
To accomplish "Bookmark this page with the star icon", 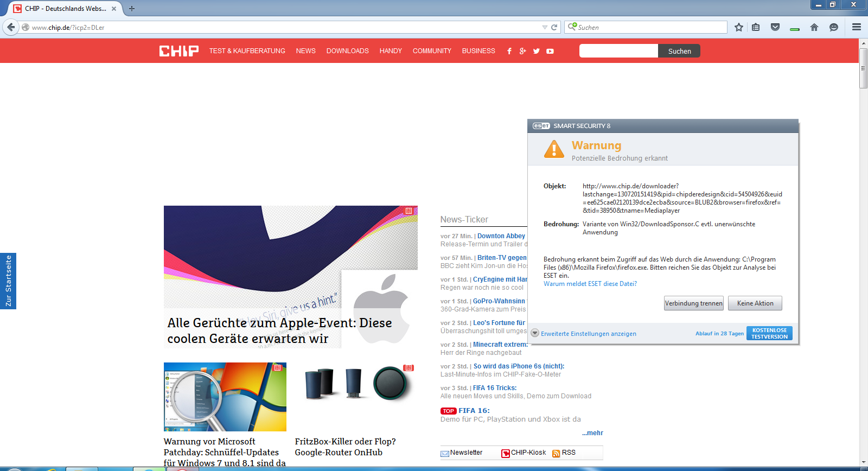I will [739, 27].
